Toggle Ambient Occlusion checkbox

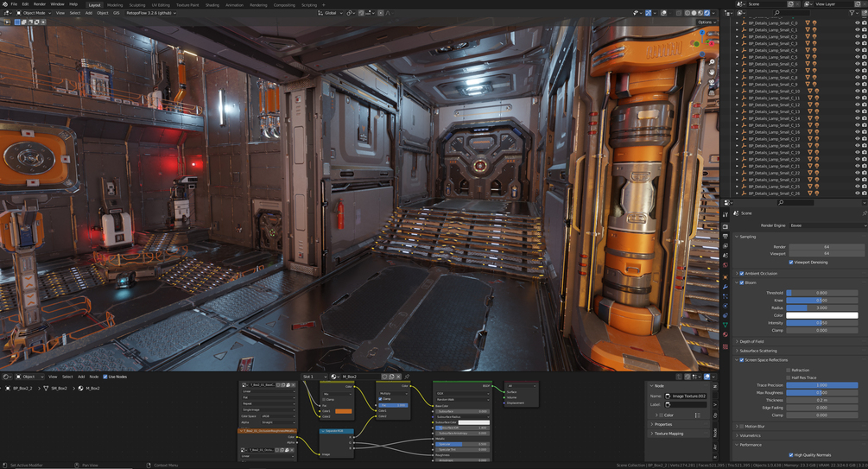coord(742,274)
